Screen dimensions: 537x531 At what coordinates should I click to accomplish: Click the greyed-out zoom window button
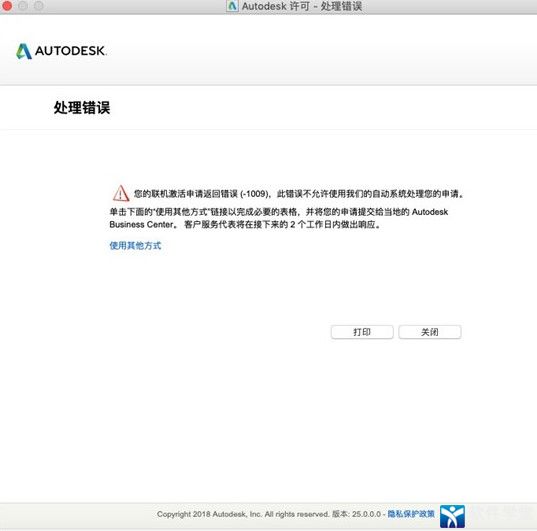pos(39,6)
